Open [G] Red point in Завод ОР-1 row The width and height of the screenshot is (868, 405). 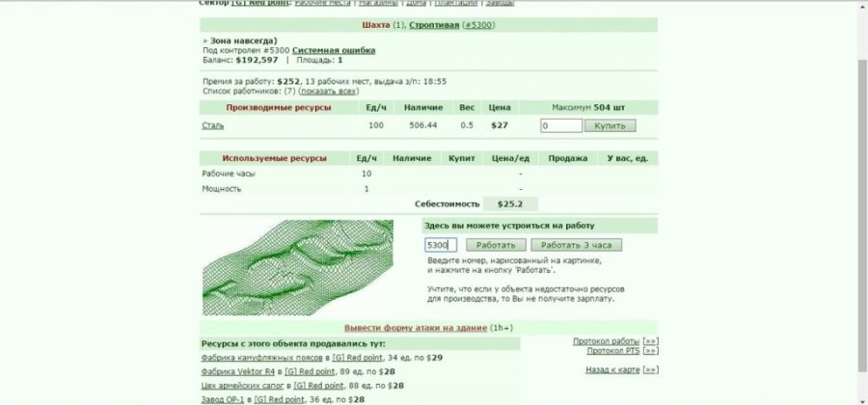click(279, 399)
